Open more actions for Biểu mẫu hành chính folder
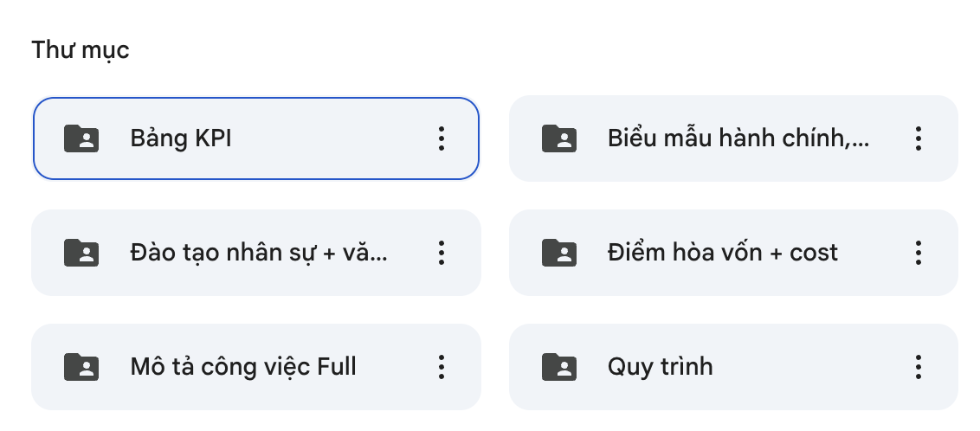Screen dimensions: 980x431 919,138
